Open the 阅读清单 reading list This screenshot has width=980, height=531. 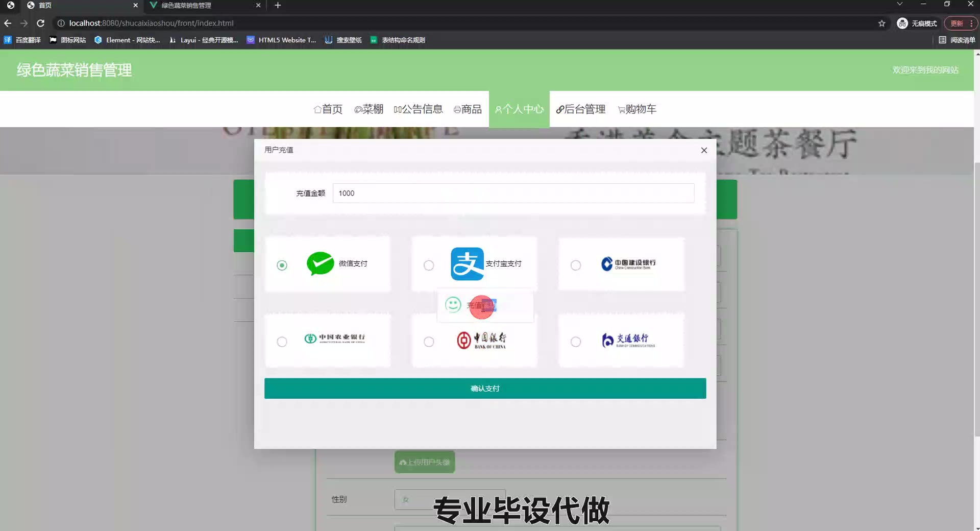[957, 40]
